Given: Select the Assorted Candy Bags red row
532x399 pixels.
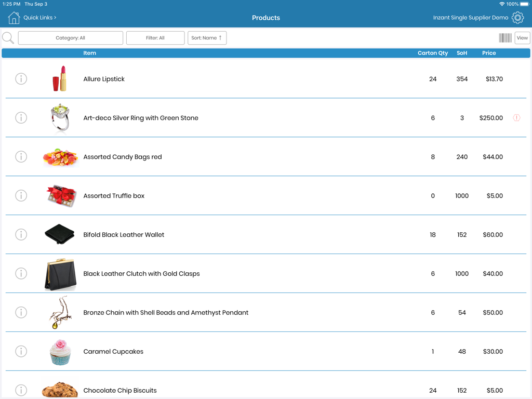Looking at the screenshot, I should click(x=260, y=156).
